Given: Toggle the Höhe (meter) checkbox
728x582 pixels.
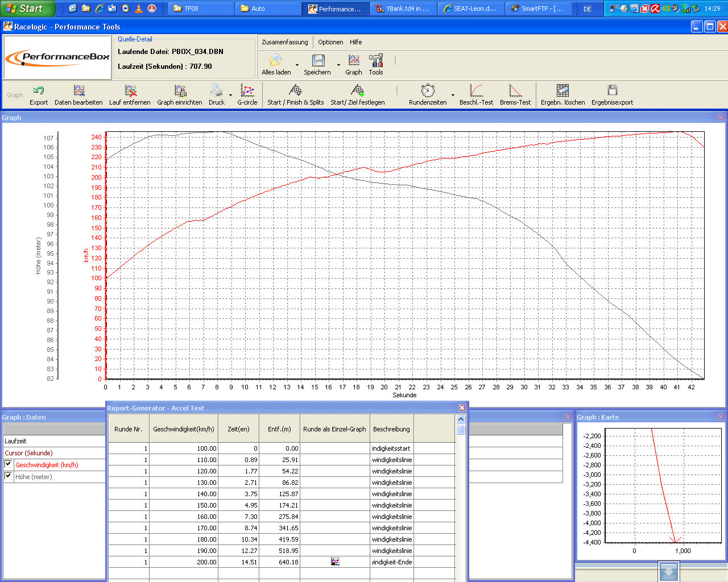Looking at the screenshot, I should 9,476.
